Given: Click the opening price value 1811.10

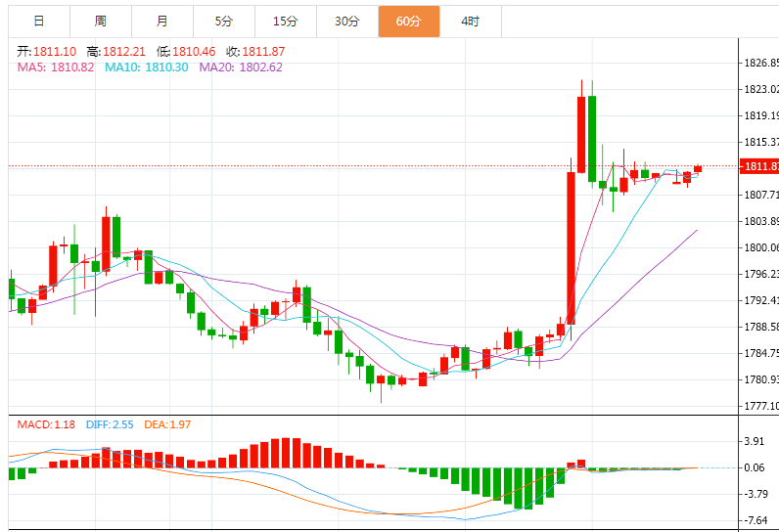Looking at the screenshot, I should (55, 52).
